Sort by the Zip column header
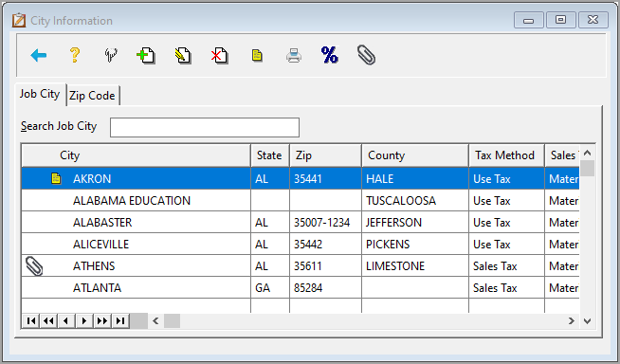Image resolution: width=620 pixels, height=364 pixels. [x=325, y=155]
